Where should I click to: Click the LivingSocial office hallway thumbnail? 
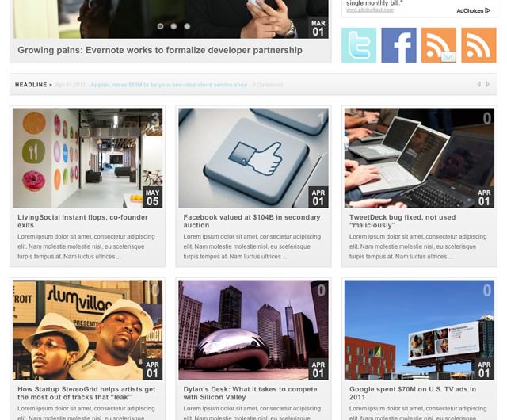click(x=88, y=158)
